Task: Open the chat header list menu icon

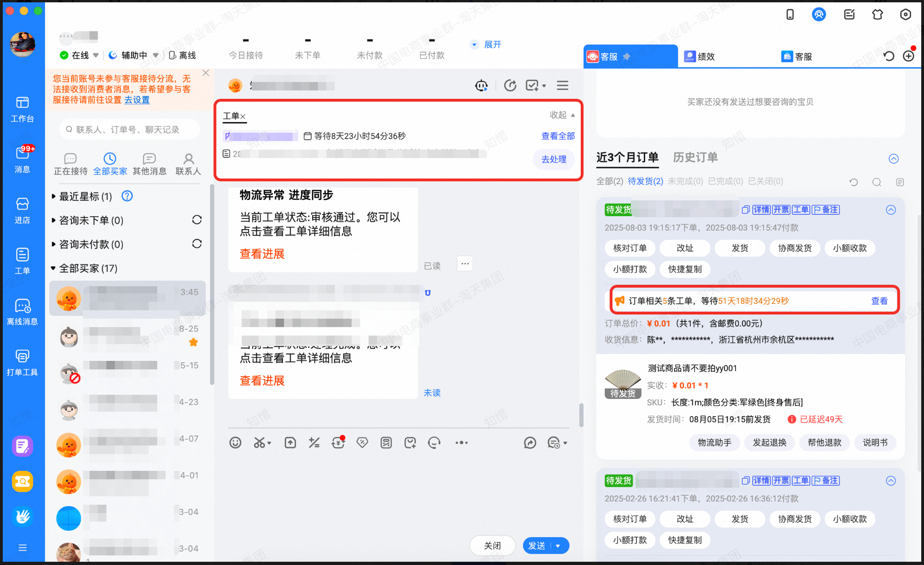Action: (x=563, y=85)
